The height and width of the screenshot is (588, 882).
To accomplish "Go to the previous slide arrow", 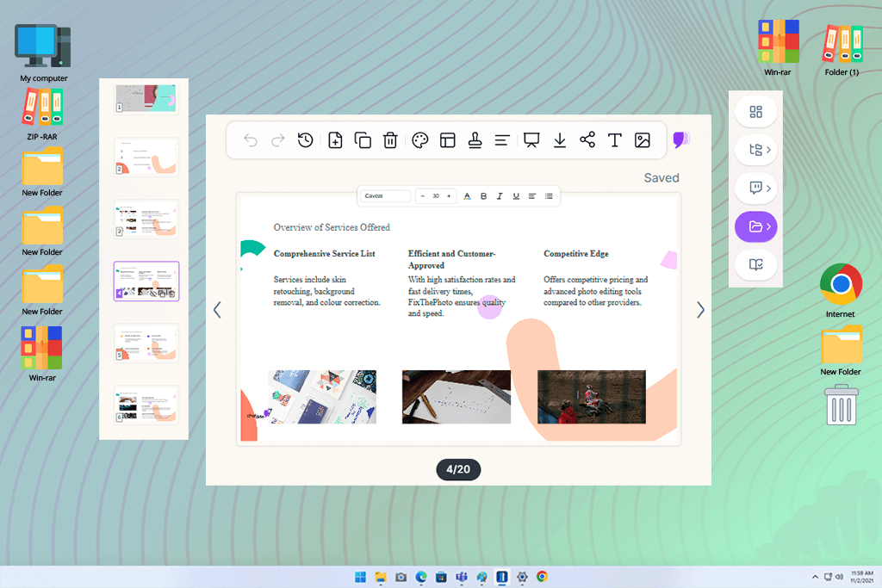I will pos(217,310).
